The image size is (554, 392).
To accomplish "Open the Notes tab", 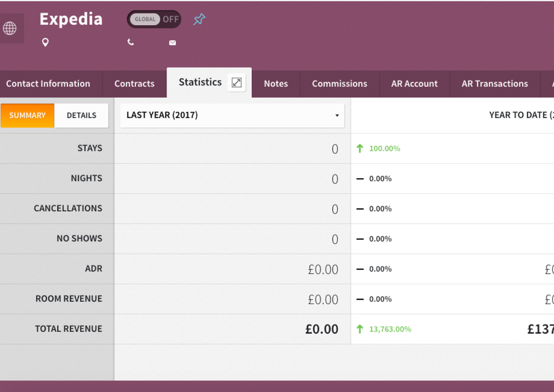I will coord(276,84).
